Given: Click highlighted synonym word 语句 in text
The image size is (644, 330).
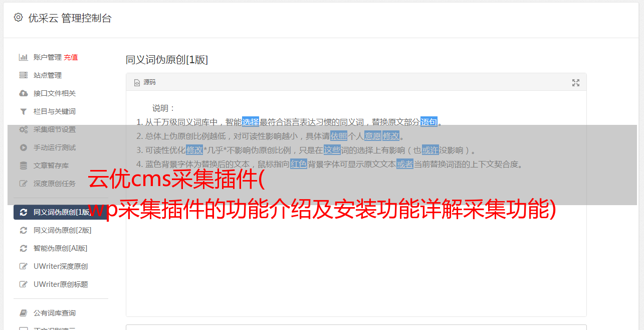Looking at the screenshot, I should (429, 122).
